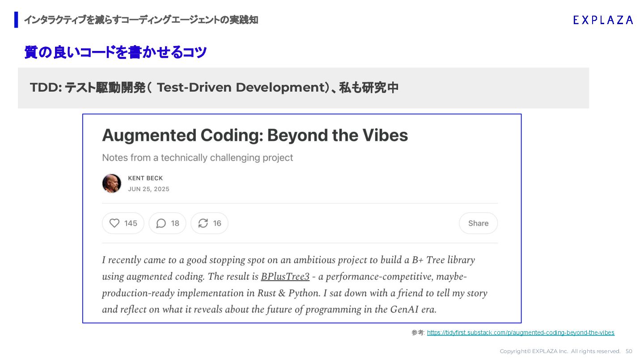This screenshot has width=644, height=362.
Task: Click the TDD: テスト駆動開発 banner text
Action: tap(214, 88)
